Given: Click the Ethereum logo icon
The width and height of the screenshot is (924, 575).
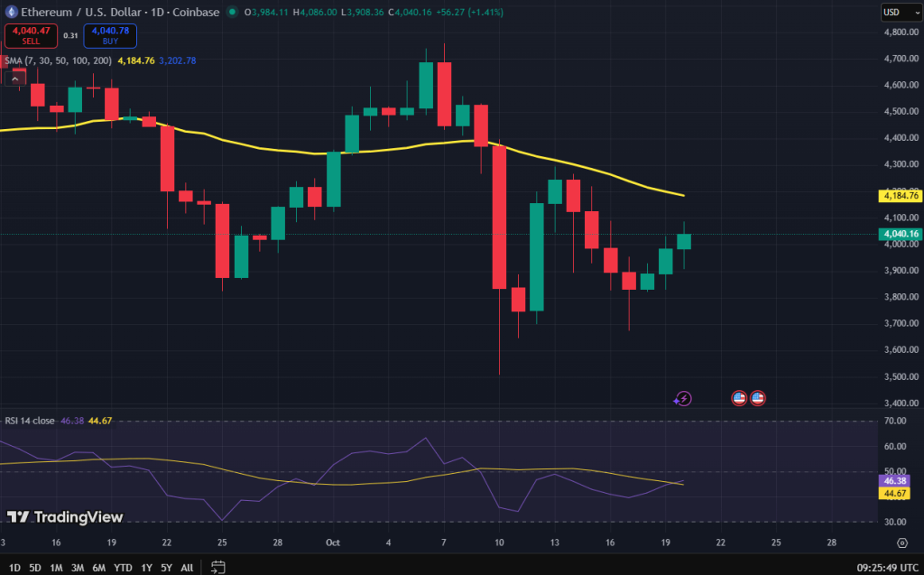Looking at the screenshot, I should 13,12.
